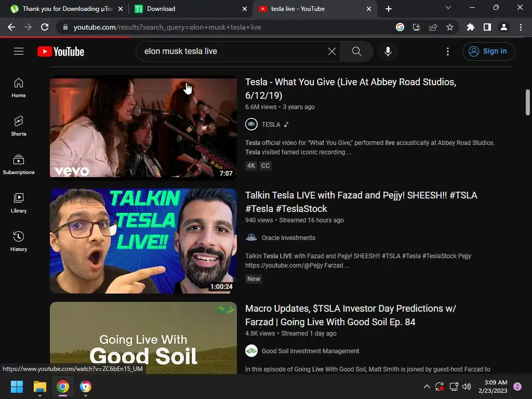Open the Talkin Tesla LIVE thumbnail

tap(143, 241)
